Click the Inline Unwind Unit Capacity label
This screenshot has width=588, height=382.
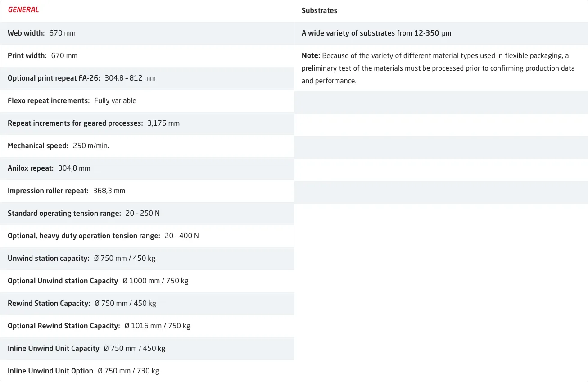[x=53, y=349]
